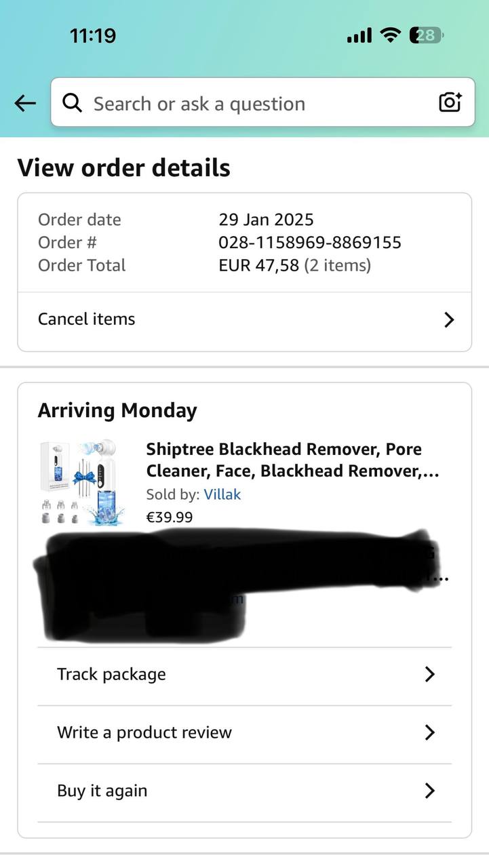The width and height of the screenshot is (489, 868).
Task: Tap the battery indicator in status bar
Action: tap(426, 35)
